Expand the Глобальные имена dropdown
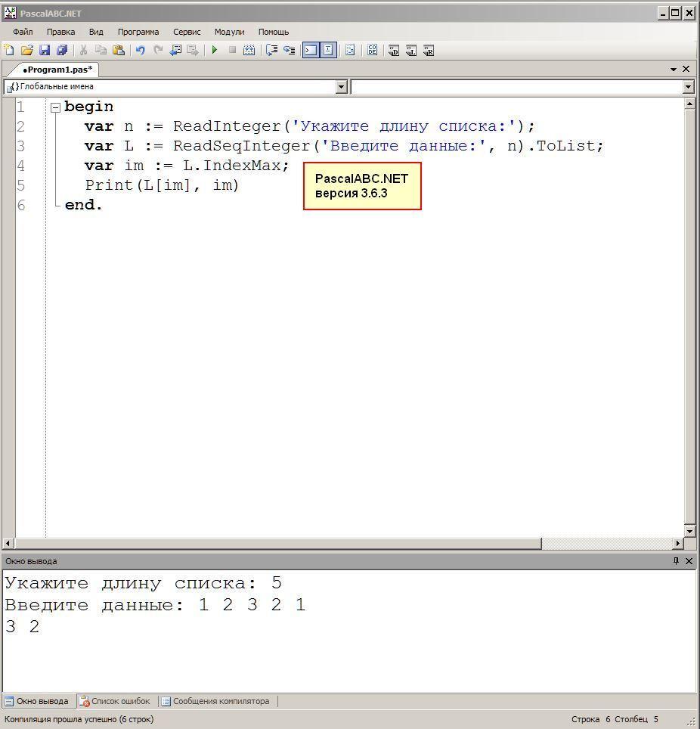Image resolution: width=700 pixels, height=729 pixels. click(342, 86)
